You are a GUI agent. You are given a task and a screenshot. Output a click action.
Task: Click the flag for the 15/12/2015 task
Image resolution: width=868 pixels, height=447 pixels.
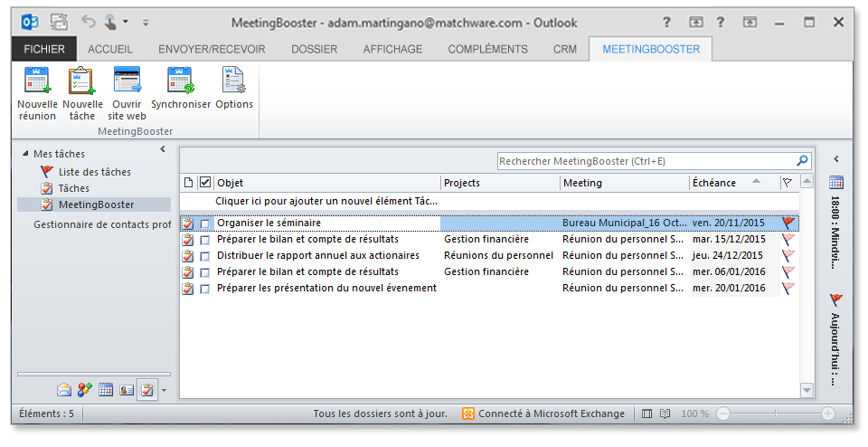[x=788, y=239]
